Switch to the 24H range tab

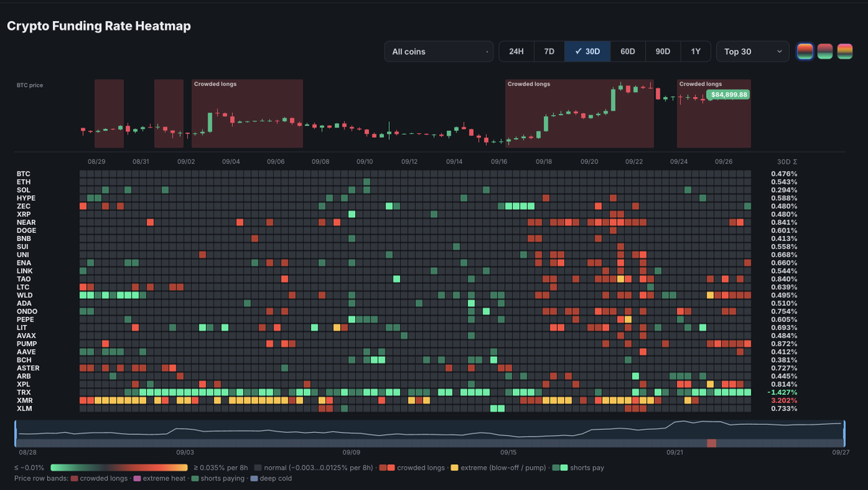coord(516,51)
